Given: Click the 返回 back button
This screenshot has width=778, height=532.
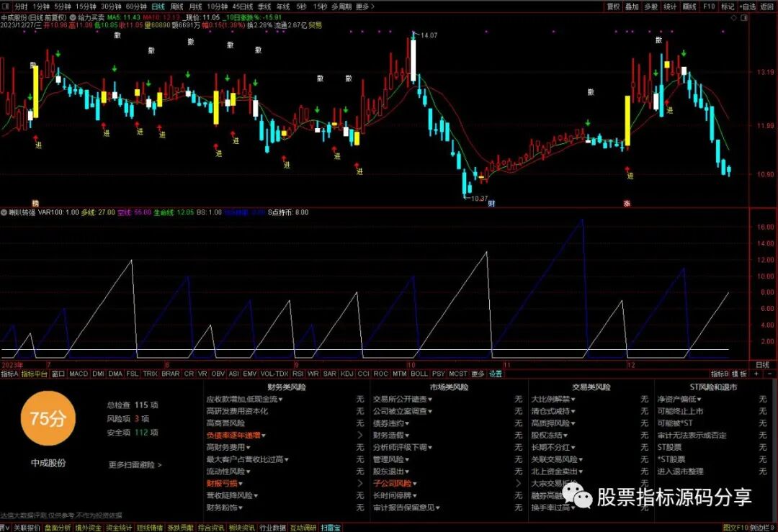Looking at the screenshot, I should click(767, 6).
